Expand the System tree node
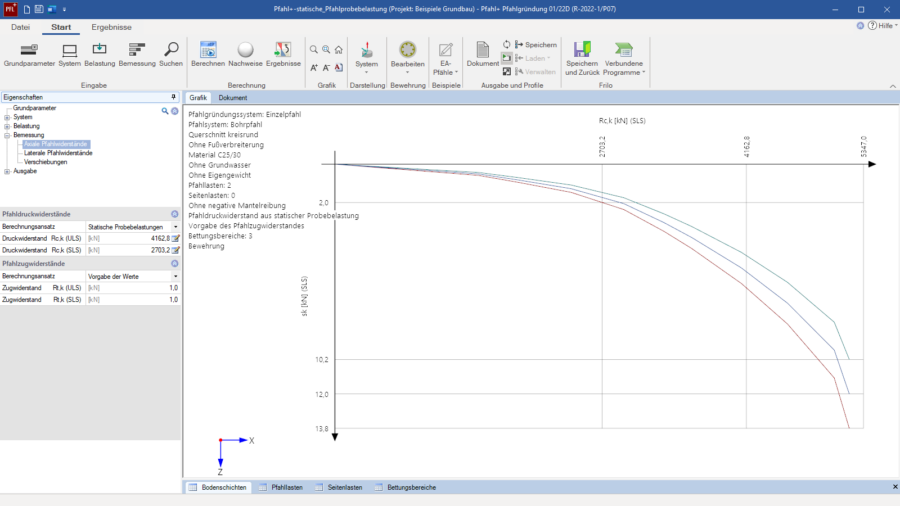 tap(7, 117)
